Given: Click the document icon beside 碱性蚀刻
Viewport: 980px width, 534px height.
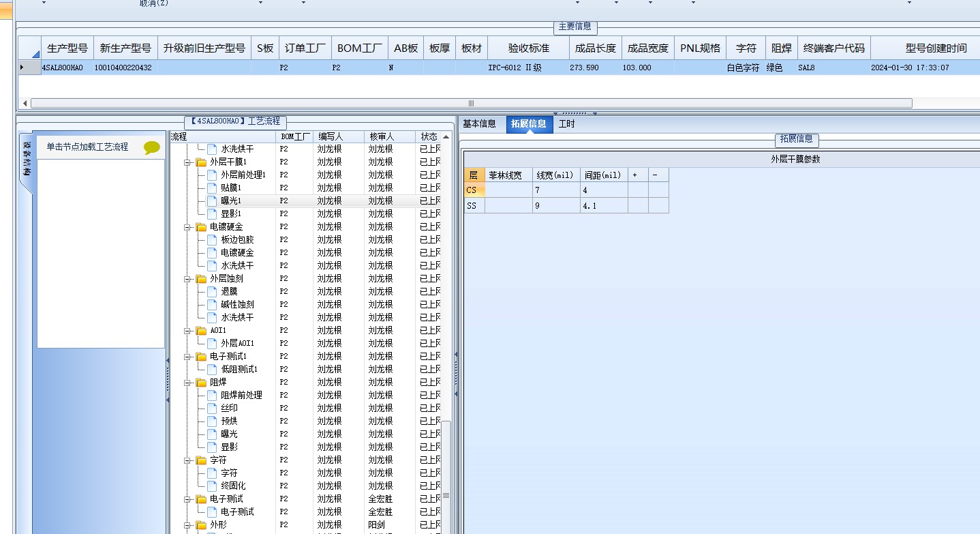Looking at the screenshot, I should coord(212,305).
